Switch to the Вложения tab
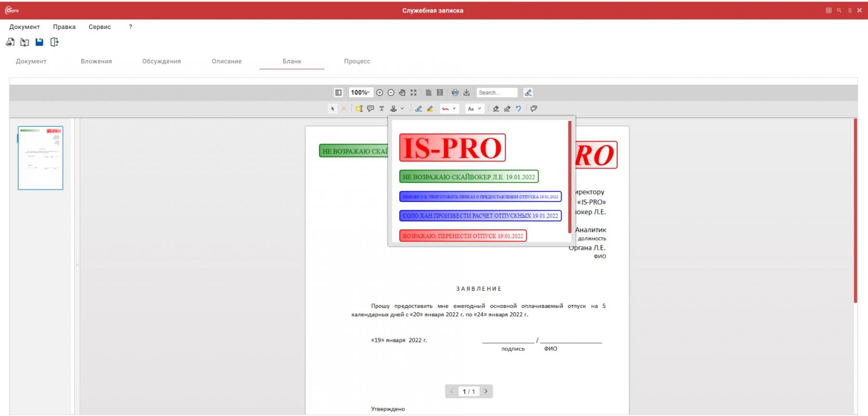The image size is (868, 416). pos(96,61)
